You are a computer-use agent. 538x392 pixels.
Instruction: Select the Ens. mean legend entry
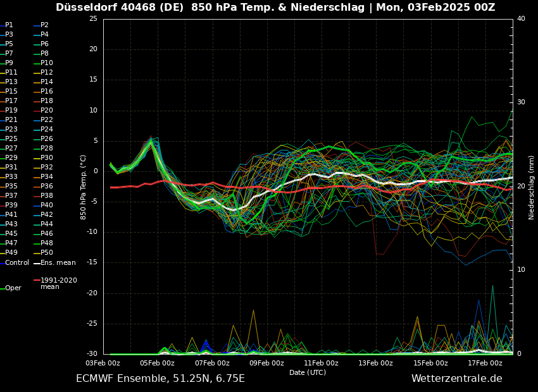pos(58,262)
